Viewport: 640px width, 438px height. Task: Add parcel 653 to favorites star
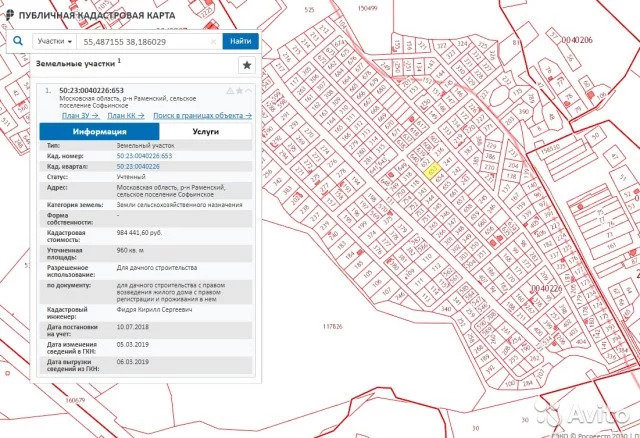point(240,91)
